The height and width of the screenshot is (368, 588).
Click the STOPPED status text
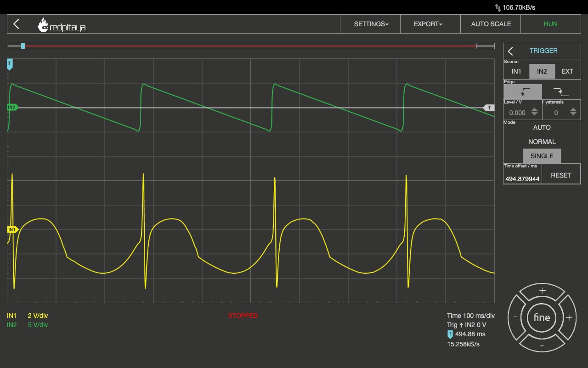(x=243, y=316)
